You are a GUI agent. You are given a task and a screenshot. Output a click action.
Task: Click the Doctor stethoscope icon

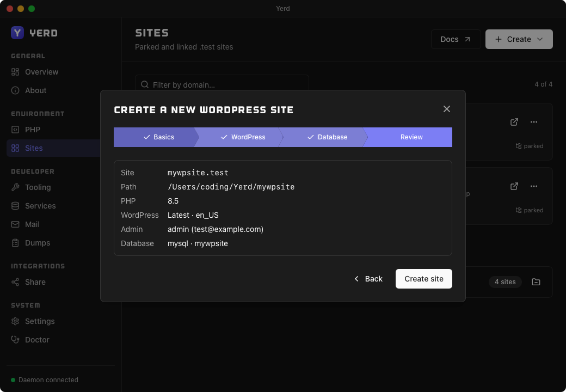tap(15, 340)
